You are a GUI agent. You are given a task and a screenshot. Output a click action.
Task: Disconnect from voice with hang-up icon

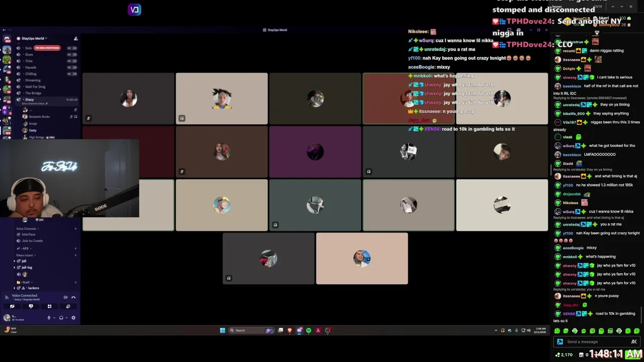[x=73, y=297]
